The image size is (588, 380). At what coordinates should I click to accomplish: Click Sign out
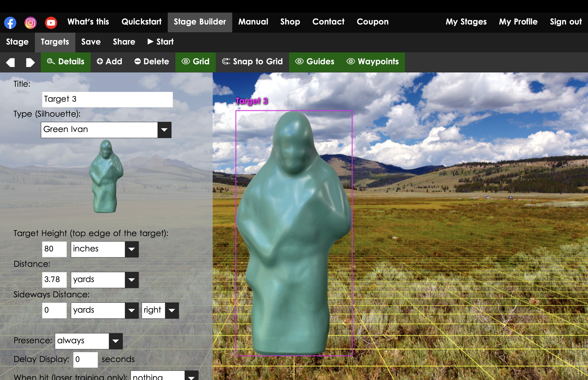(566, 22)
